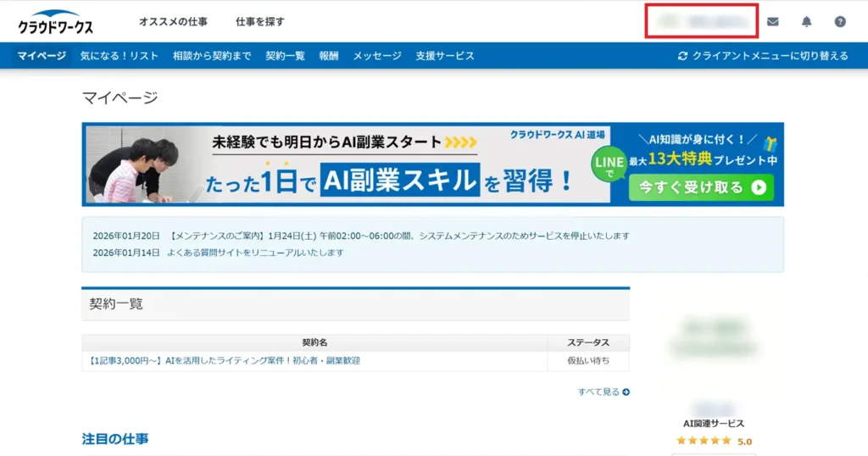Open the 気になる！リスト tab
The image size is (868, 456).
[120, 56]
